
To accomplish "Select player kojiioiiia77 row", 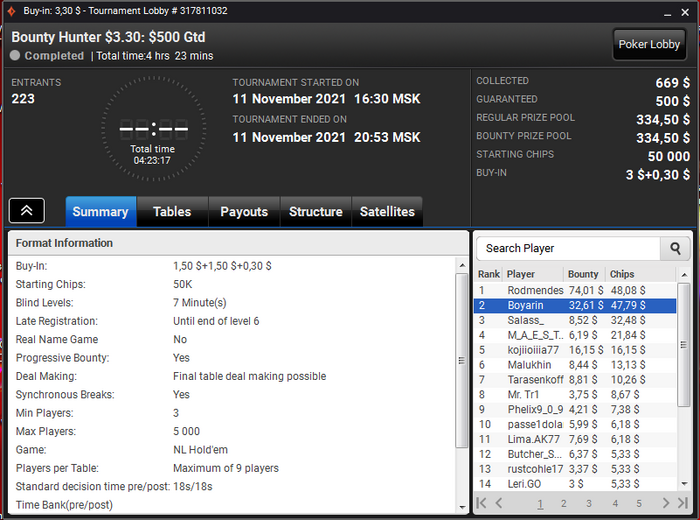I will pyautogui.click(x=575, y=350).
